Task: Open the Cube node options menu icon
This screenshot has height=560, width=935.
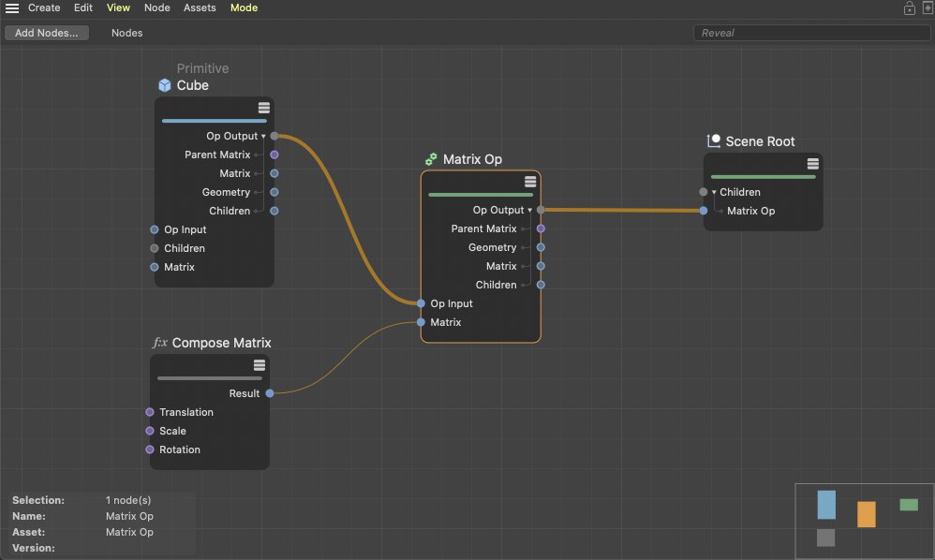Action: coord(264,108)
